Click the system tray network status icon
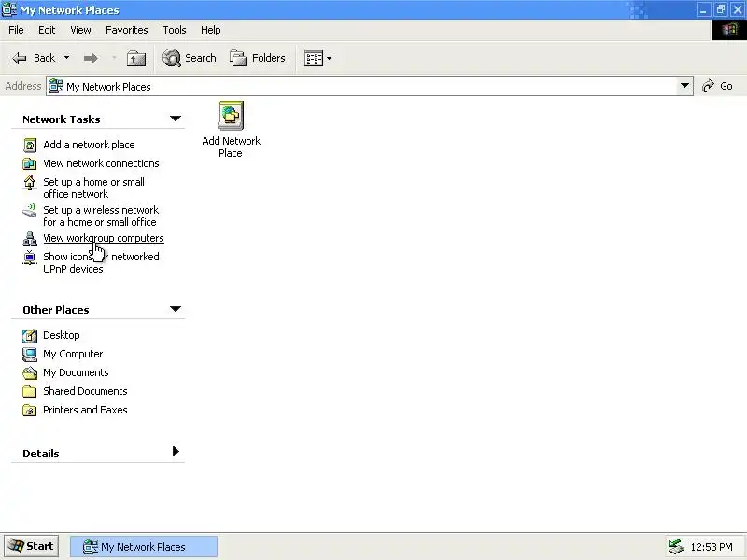The image size is (747, 560). click(x=676, y=547)
